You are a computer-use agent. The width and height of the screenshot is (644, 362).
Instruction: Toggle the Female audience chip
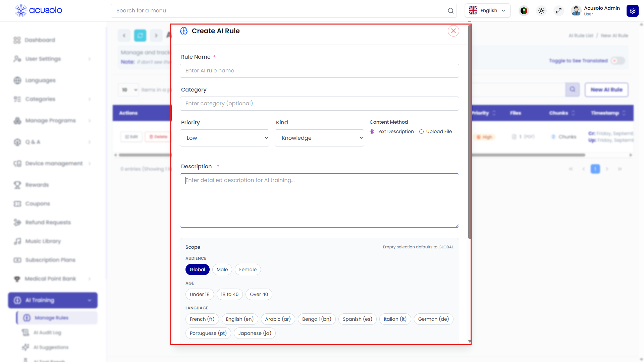[x=248, y=269]
